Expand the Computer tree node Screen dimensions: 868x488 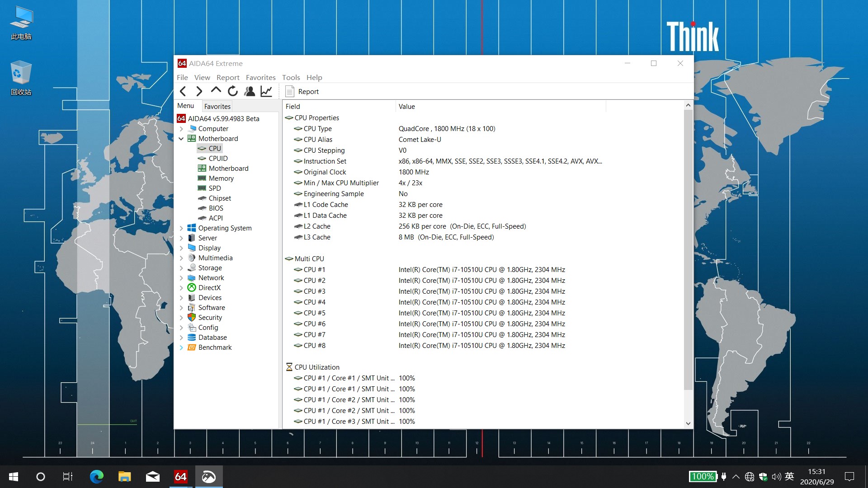coord(181,129)
